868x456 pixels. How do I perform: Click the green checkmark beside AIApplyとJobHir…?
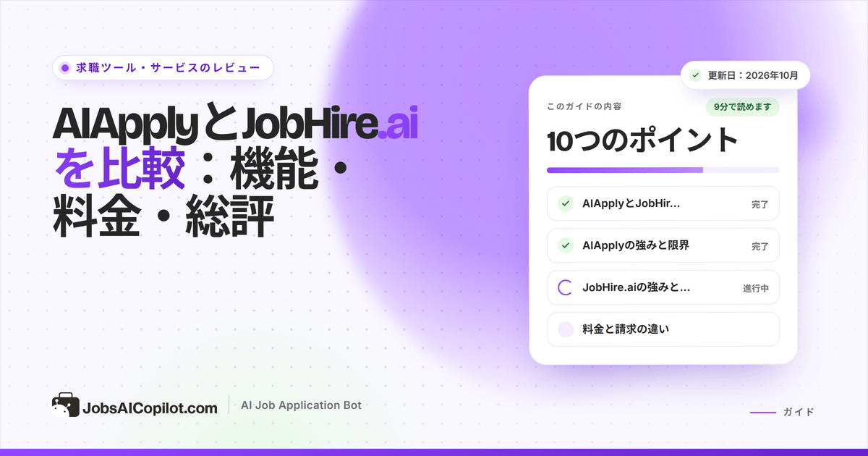point(566,203)
